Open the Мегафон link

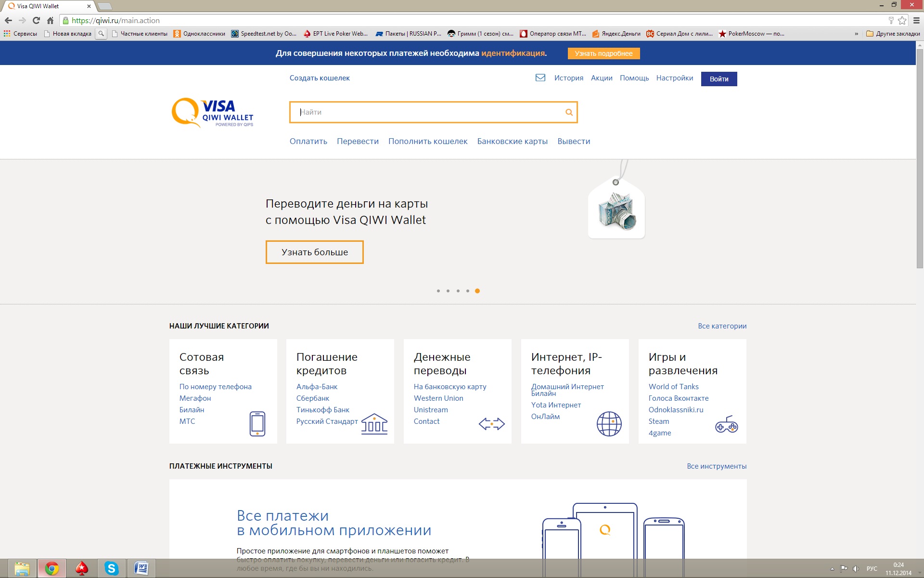[195, 398]
